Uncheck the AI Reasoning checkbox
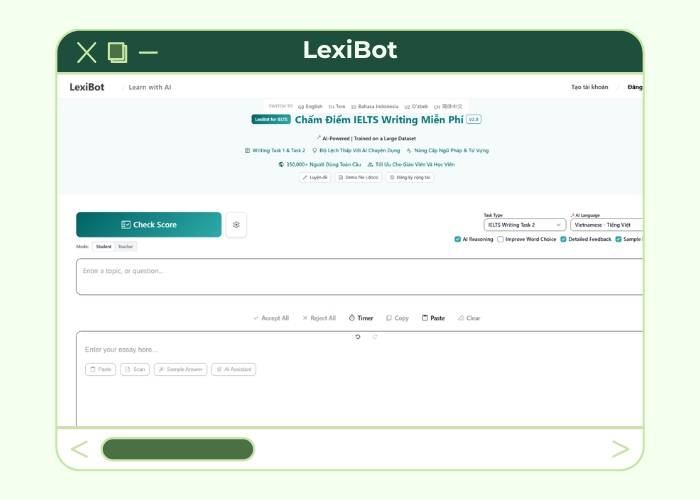The height and width of the screenshot is (500, 700). (x=458, y=239)
